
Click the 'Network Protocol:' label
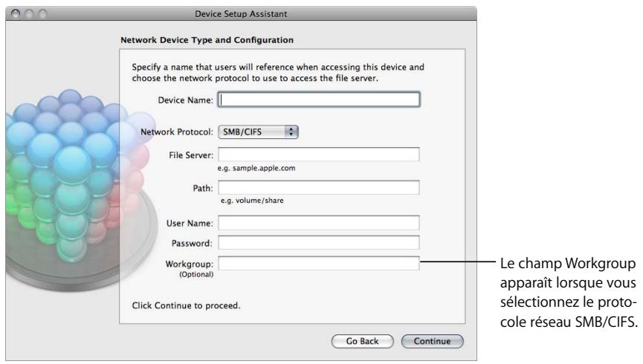point(177,132)
